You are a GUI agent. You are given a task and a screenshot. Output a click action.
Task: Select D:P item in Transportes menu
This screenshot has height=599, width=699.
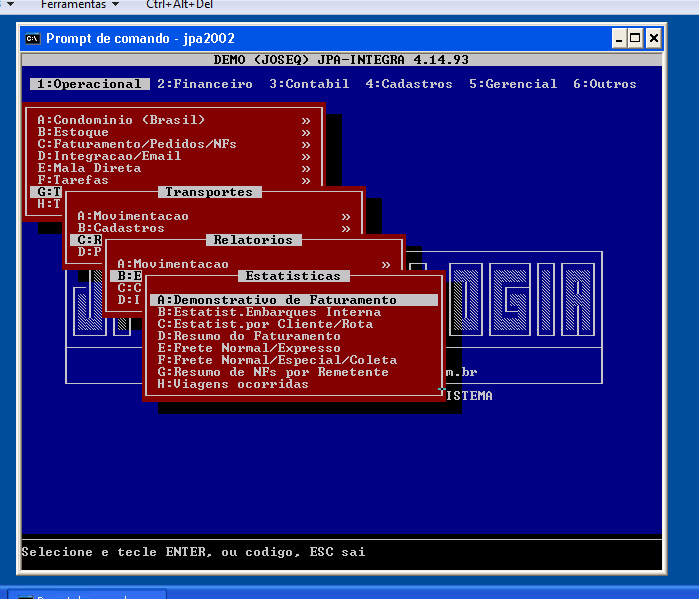pos(89,252)
